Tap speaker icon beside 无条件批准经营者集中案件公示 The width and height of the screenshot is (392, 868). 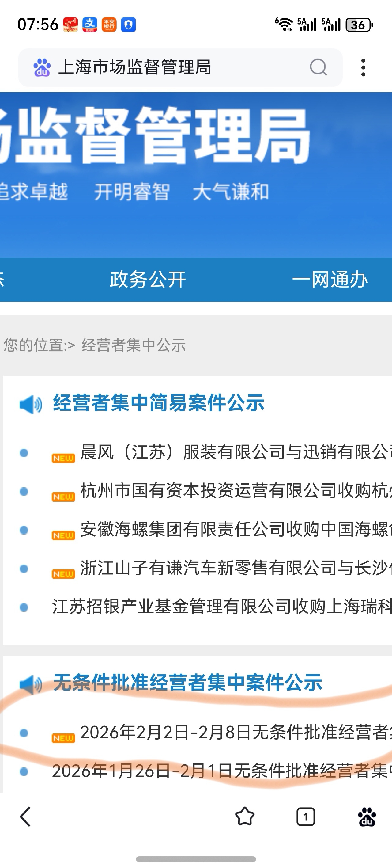(x=31, y=684)
